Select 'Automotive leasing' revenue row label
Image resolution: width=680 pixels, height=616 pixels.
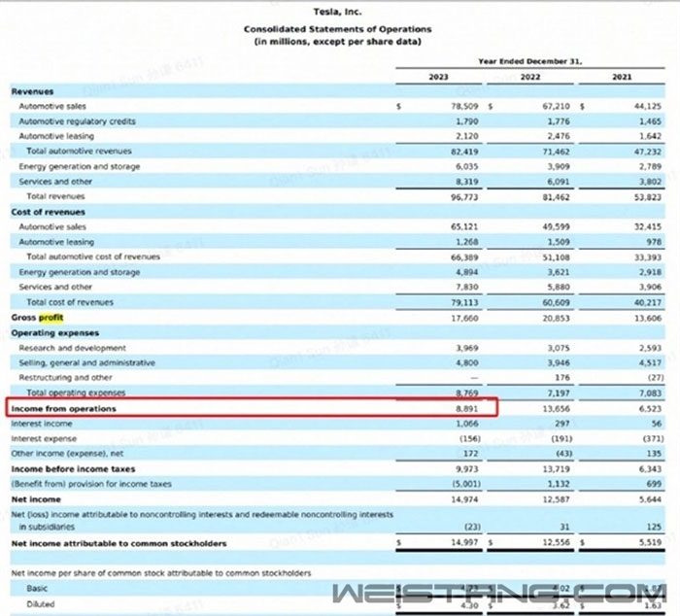[x=56, y=136]
